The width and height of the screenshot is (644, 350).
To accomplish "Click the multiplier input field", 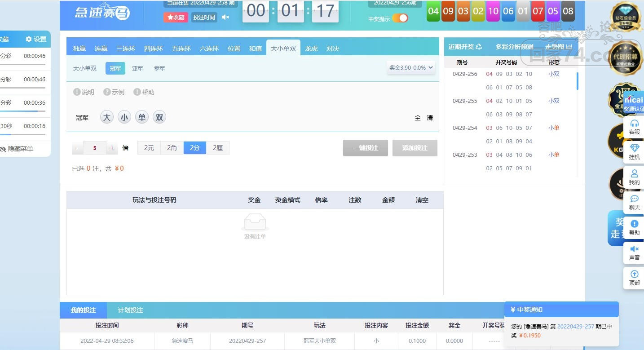I will 95,148.
